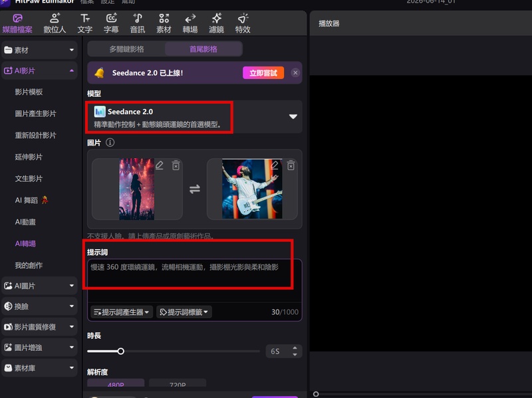Edit the guitarist last frame image
Image resolution: width=532 pixels, height=398 pixels.
[x=275, y=165]
